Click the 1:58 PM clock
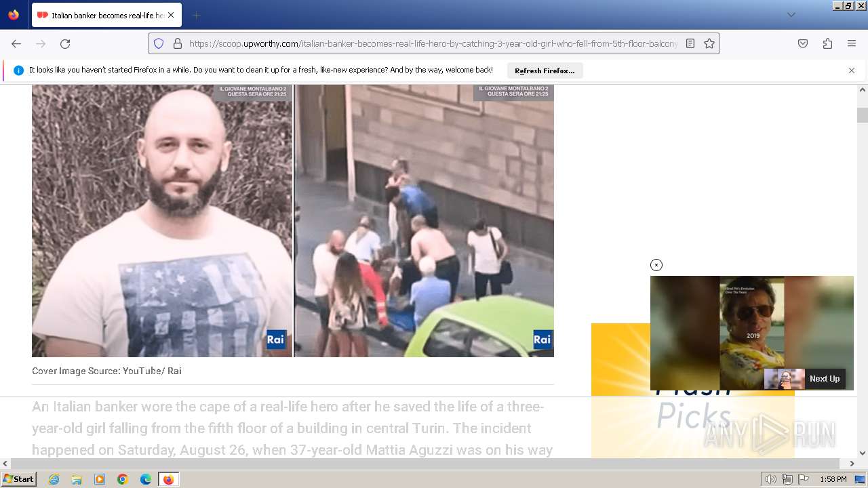 (833, 479)
